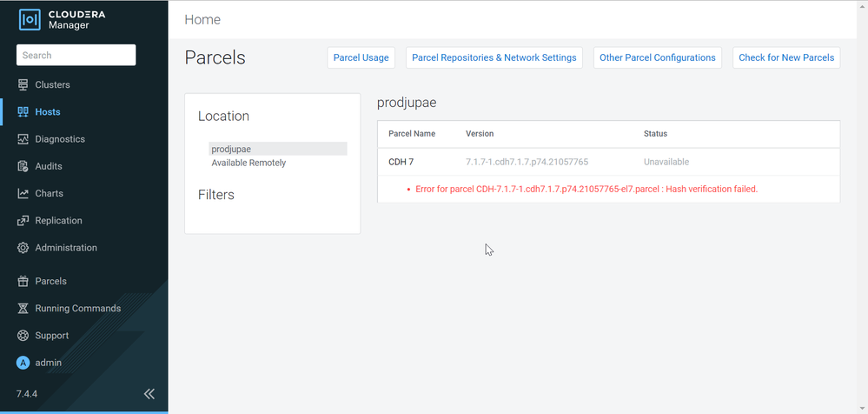Viewport: 868px width, 414px height.
Task: Click Check for New Parcels
Action: click(x=786, y=57)
